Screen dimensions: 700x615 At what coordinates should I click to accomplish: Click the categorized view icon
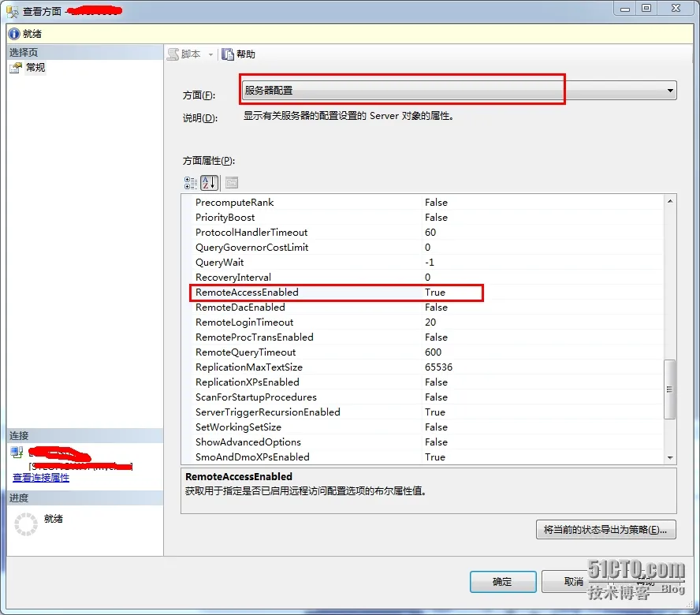(191, 183)
